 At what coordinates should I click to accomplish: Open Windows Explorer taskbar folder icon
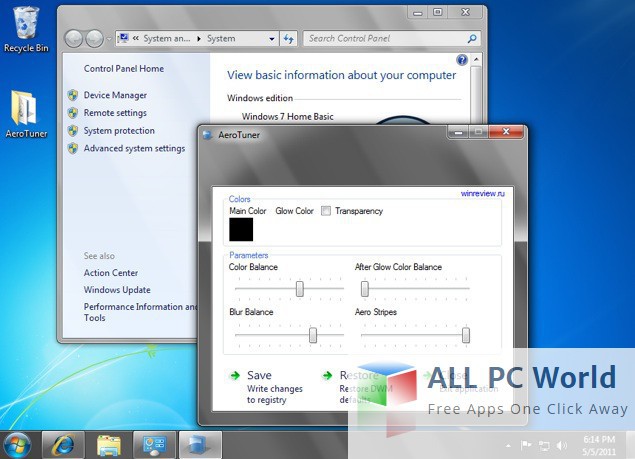coord(109,445)
